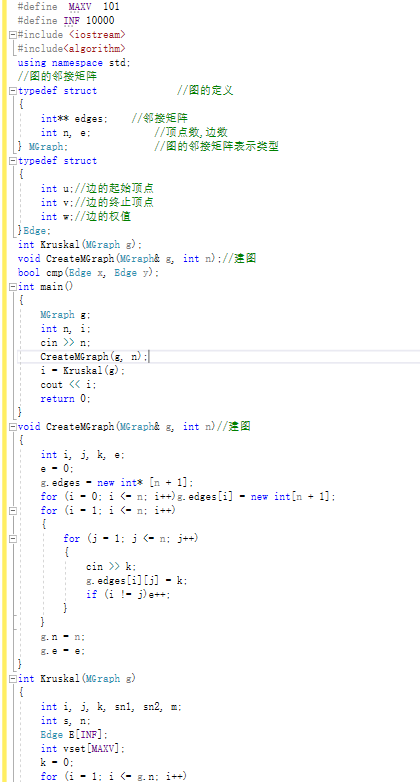Place cursor on 'using namespace std;'

point(74,63)
